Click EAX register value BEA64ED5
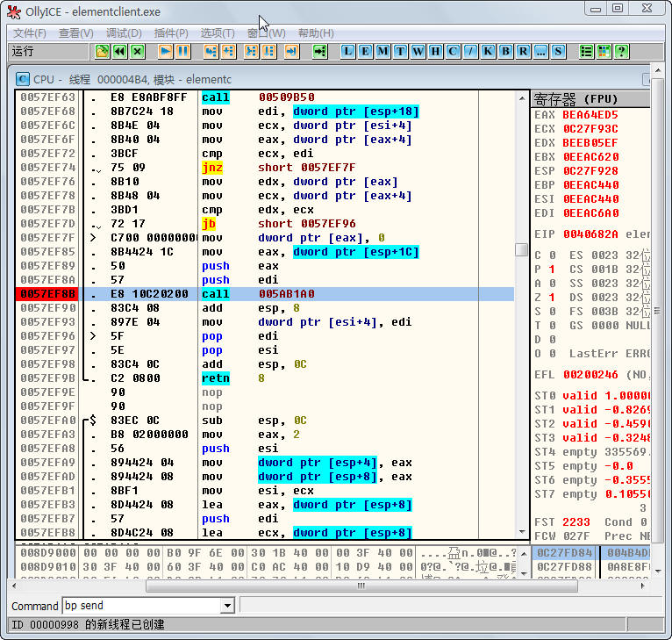This screenshot has width=672, height=640. click(x=590, y=115)
